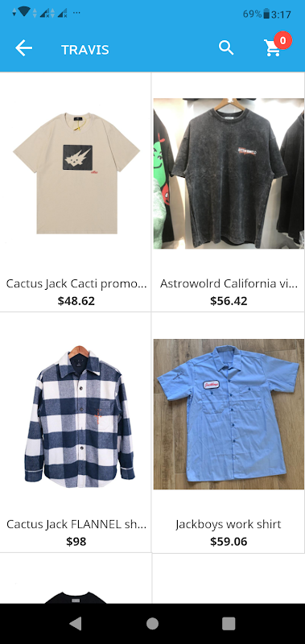This screenshot has width=305, height=644.
Task: Select the Jackboys work shirt title
Action: [229, 524]
